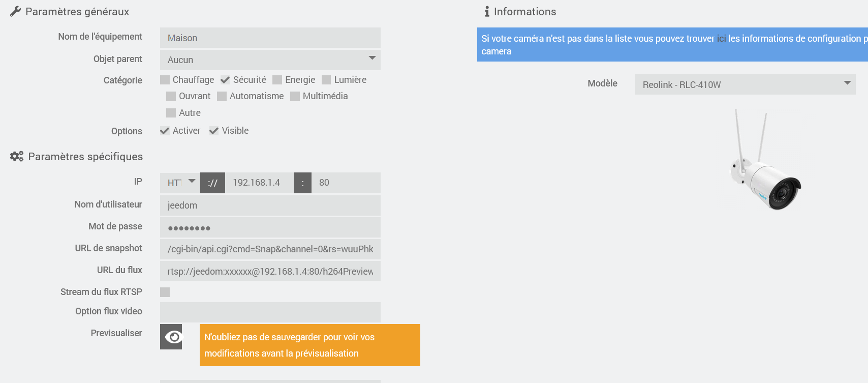Open the Objet parent dropdown
Viewport: 868px width, 383px height.
coord(270,60)
